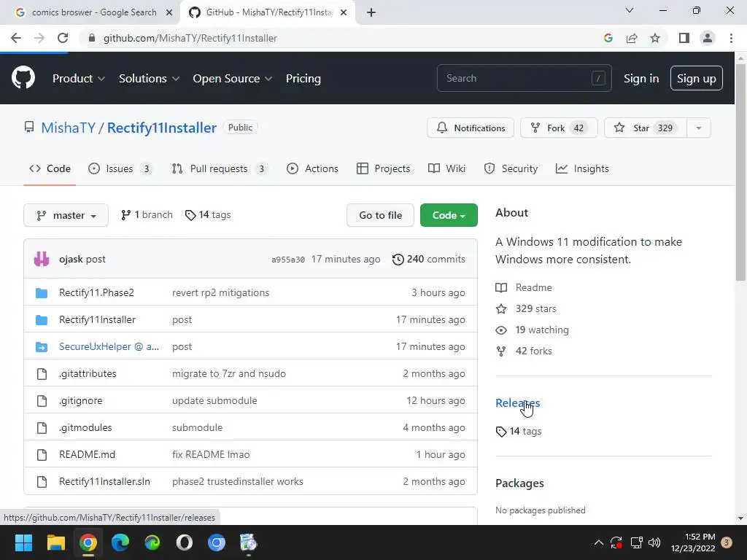Screen dimensions: 747x560
Task: Expand the Open Source menu
Action: click(x=233, y=79)
